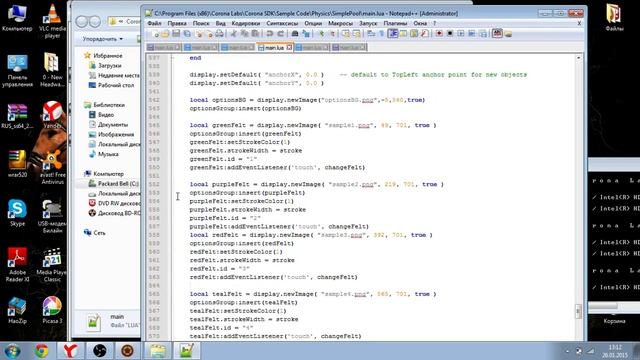Click the Cut scissors icon
Screen dimensions: 640x360
coord(233,34)
